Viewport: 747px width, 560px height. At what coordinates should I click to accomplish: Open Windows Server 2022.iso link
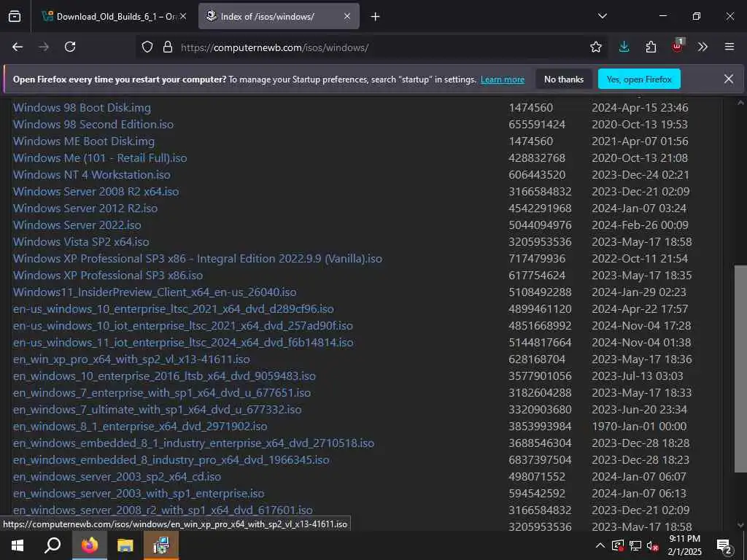pyautogui.click(x=77, y=225)
